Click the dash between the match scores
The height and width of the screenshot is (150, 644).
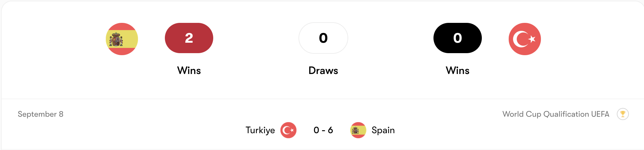[x=323, y=130]
